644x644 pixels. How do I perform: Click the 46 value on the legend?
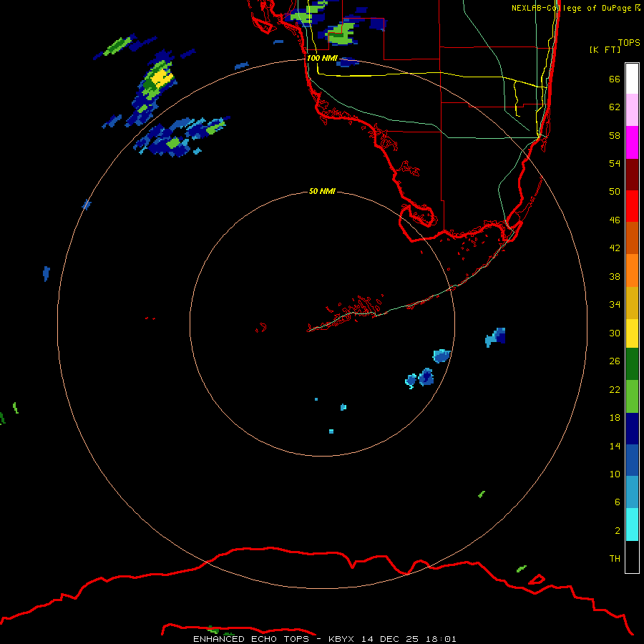point(615,220)
